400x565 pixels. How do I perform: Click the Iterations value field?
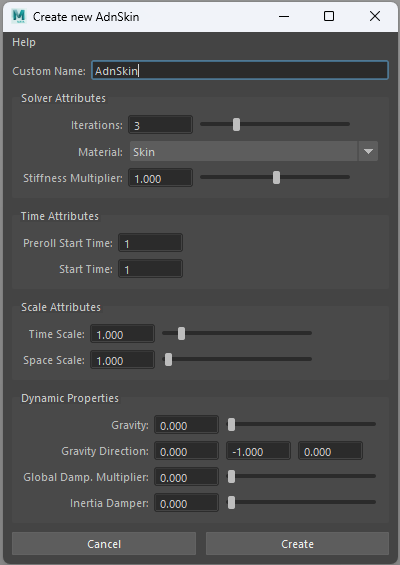click(x=161, y=125)
